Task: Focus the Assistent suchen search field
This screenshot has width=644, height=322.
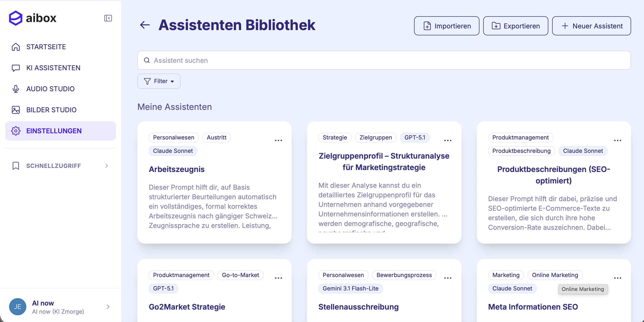Action: (x=384, y=60)
